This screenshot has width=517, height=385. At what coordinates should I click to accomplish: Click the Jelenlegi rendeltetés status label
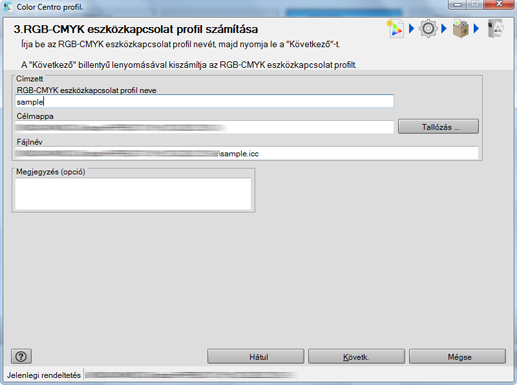point(44,375)
